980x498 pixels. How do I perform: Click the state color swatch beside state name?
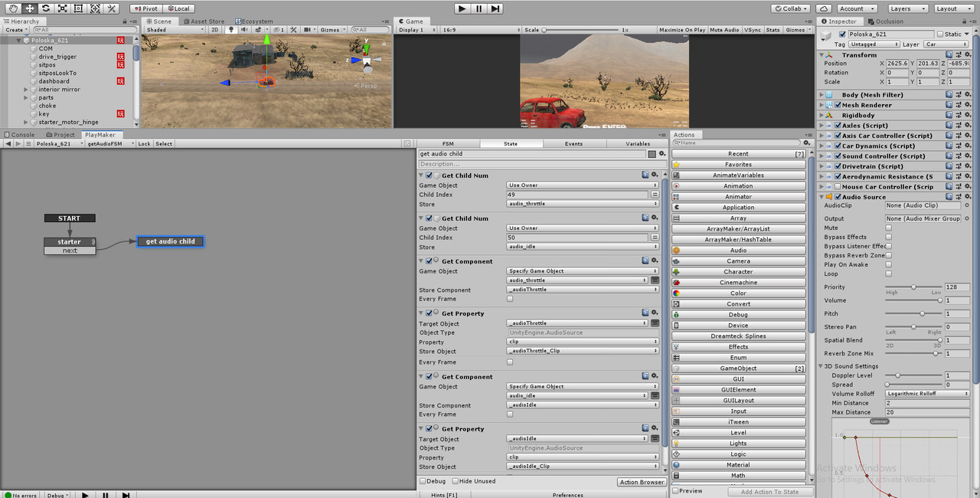tap(652, 154)
